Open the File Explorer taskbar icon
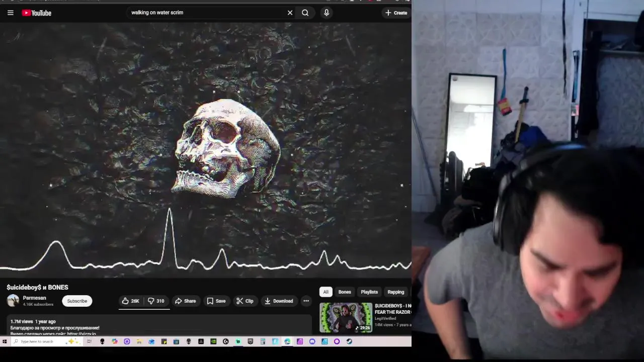 coord(139,341)
